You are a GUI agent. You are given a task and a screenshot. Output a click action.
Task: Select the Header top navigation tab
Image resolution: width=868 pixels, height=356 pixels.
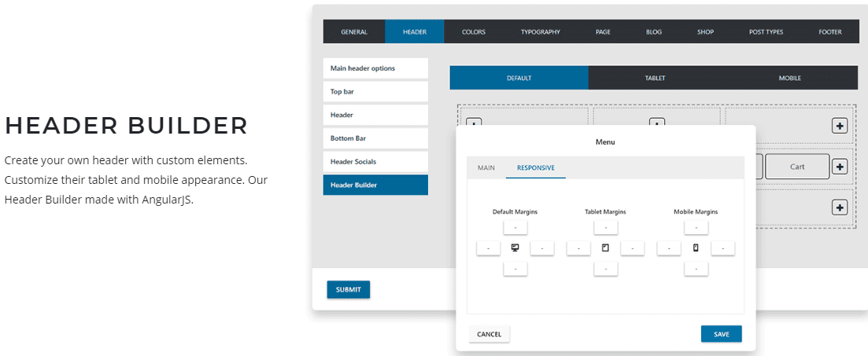pyautogui.click(x=415, y=32)
